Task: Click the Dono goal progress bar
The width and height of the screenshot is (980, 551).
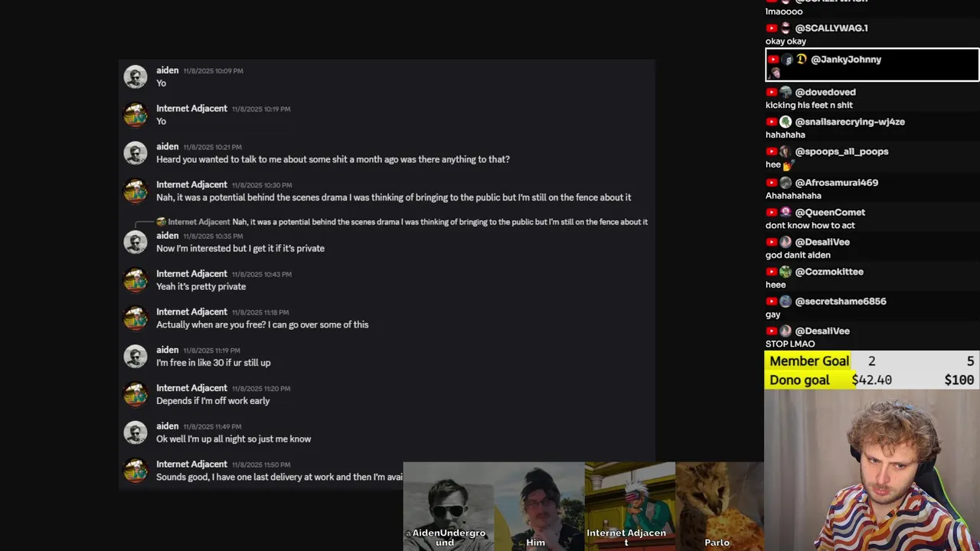Action: pyautogui.click(x=872, y=380)
